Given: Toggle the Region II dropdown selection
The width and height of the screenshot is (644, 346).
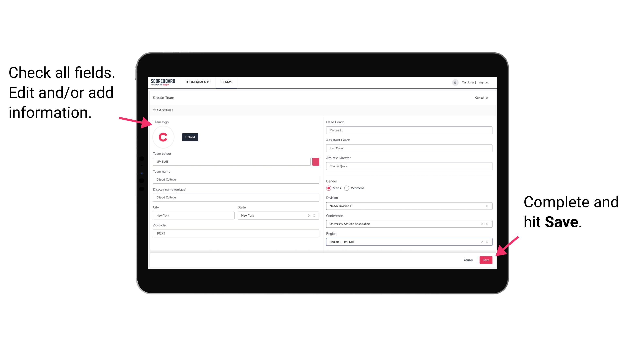Looking at the screenshot, I should click(x=488, y=242).
